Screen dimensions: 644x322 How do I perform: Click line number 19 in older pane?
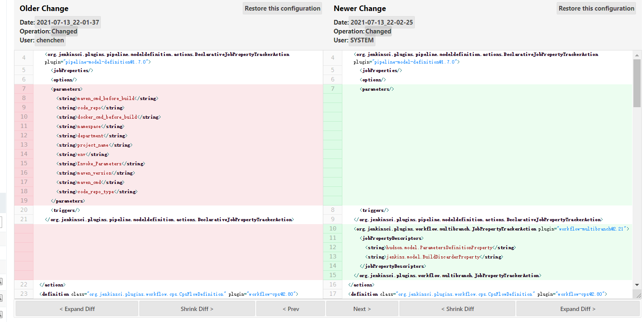[x=24, y=201]
